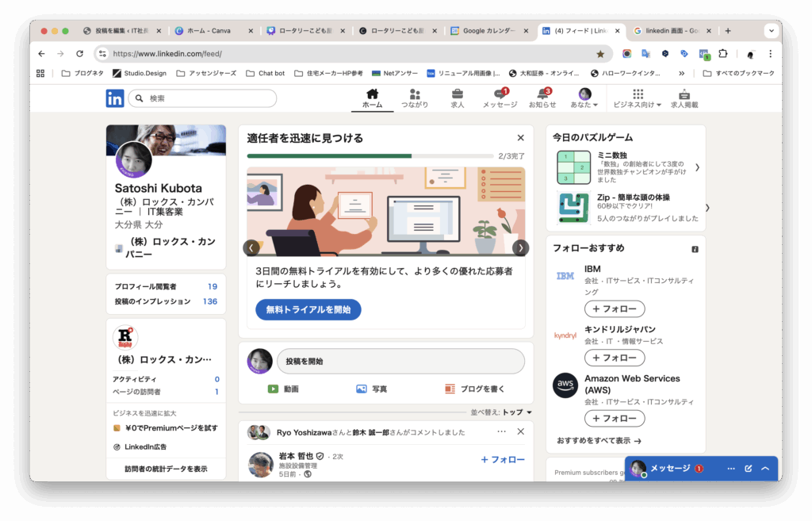Open the 求人 (Jobs) briefcase icon
Screen dimensions: 812x521
coord(458,94)
